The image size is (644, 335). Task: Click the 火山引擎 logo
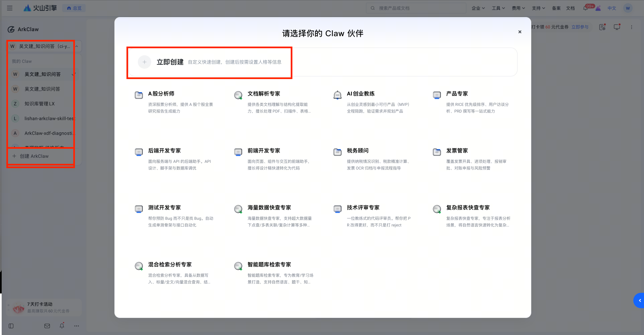tap(40, 8)
